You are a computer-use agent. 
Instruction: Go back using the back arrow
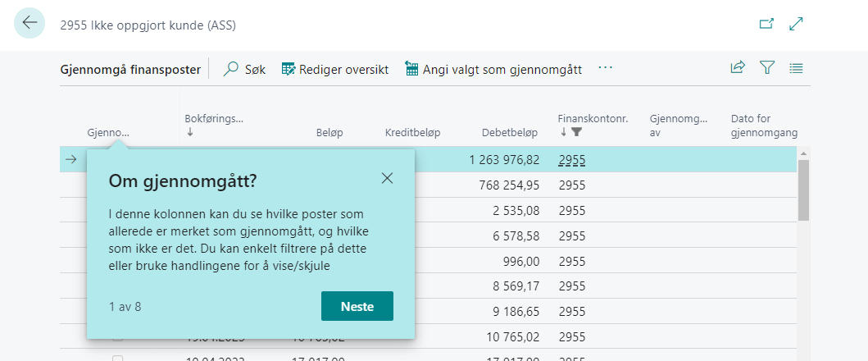tap(30, 23)
